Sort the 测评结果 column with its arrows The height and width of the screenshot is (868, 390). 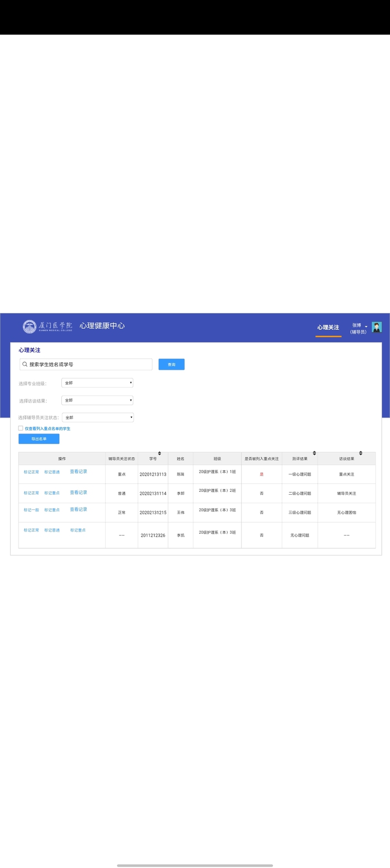tap(314, 453)
